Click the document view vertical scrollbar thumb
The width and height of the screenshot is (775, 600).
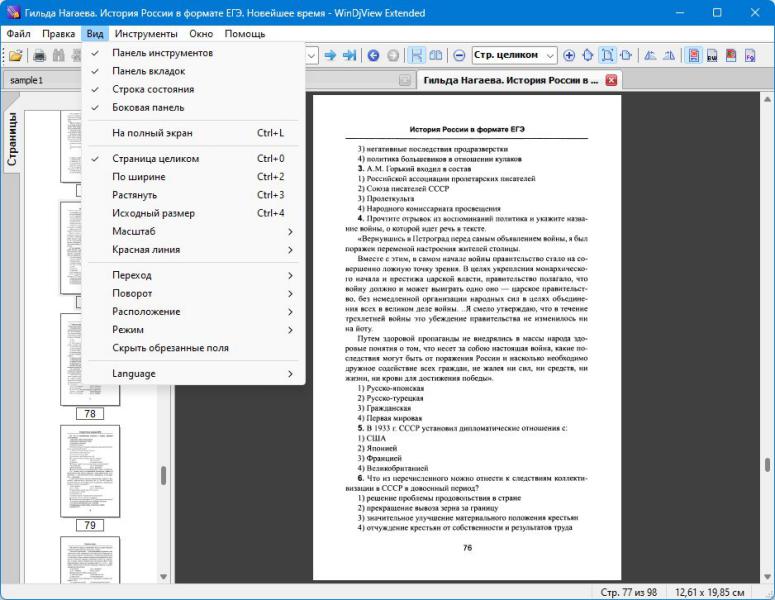click(x=767, y=465)
